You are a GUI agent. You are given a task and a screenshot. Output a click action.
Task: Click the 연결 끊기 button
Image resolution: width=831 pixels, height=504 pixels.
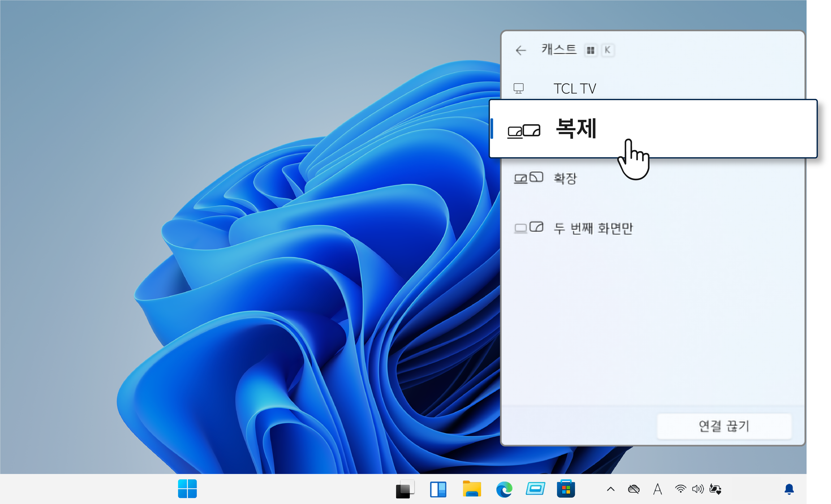click(724, 426)
